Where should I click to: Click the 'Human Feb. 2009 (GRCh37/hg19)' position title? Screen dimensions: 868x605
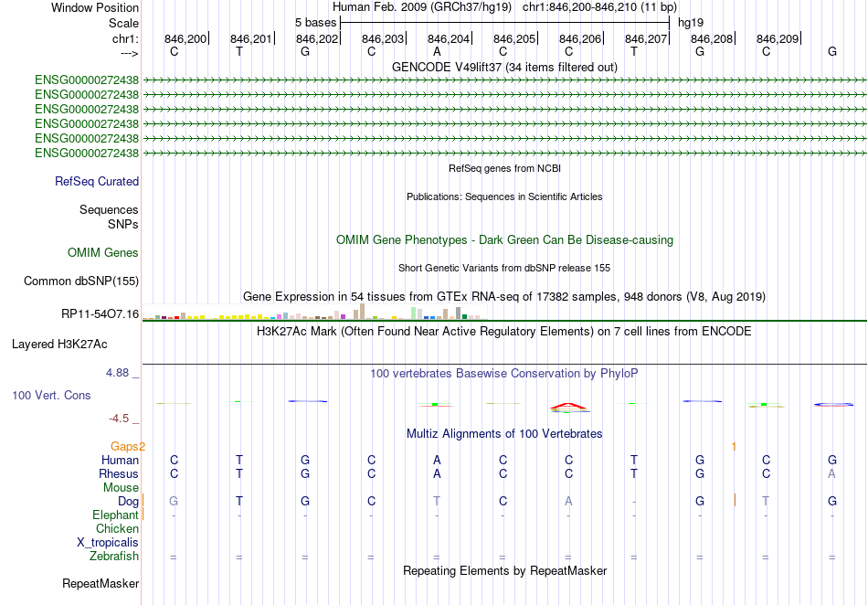pyautogui.click(x=422, y=7)
